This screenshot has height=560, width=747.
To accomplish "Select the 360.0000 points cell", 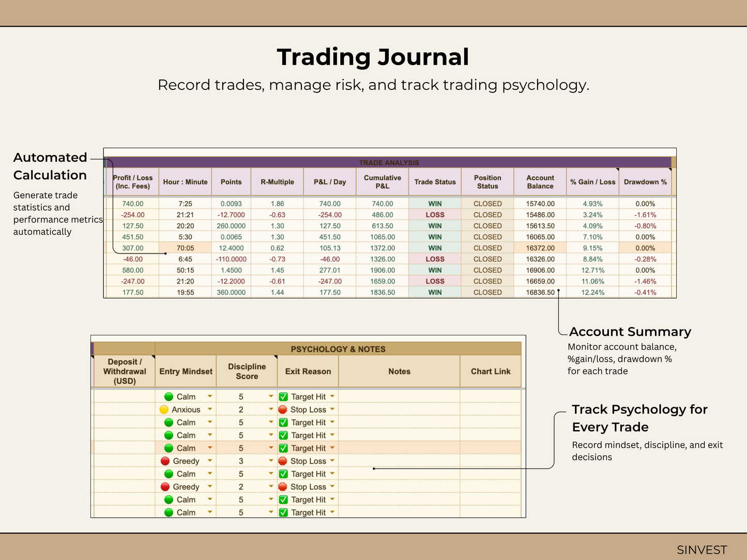I will tap(231, 292).
